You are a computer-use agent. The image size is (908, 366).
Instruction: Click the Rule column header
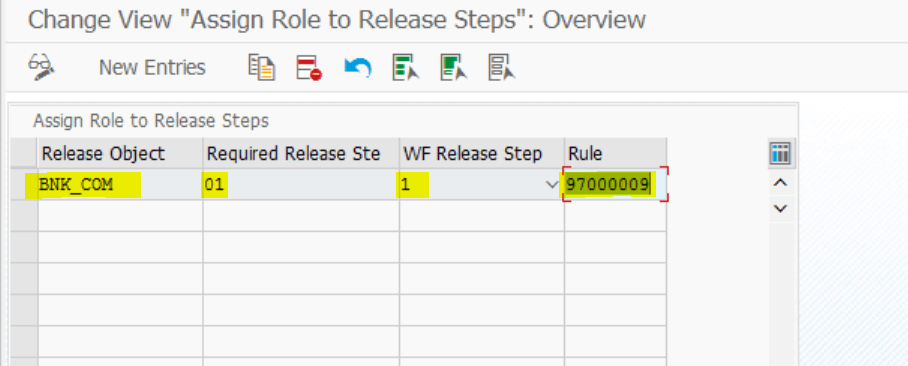[616, 153]
